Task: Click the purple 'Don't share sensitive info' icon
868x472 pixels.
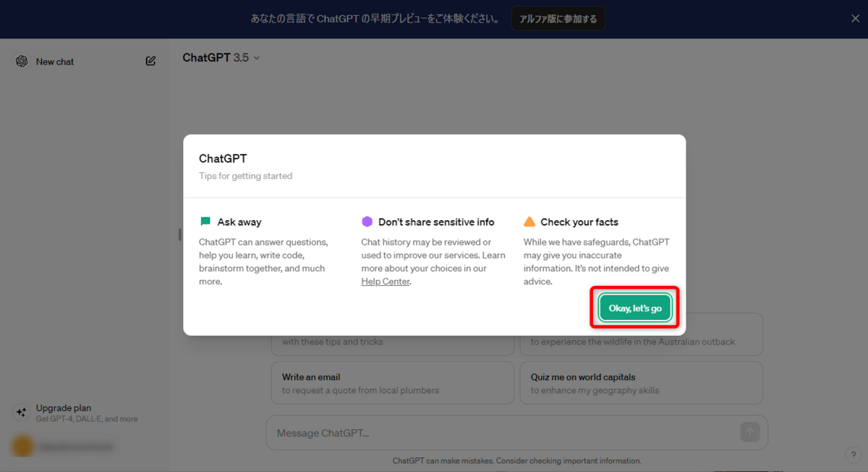Action: (367, 222)
